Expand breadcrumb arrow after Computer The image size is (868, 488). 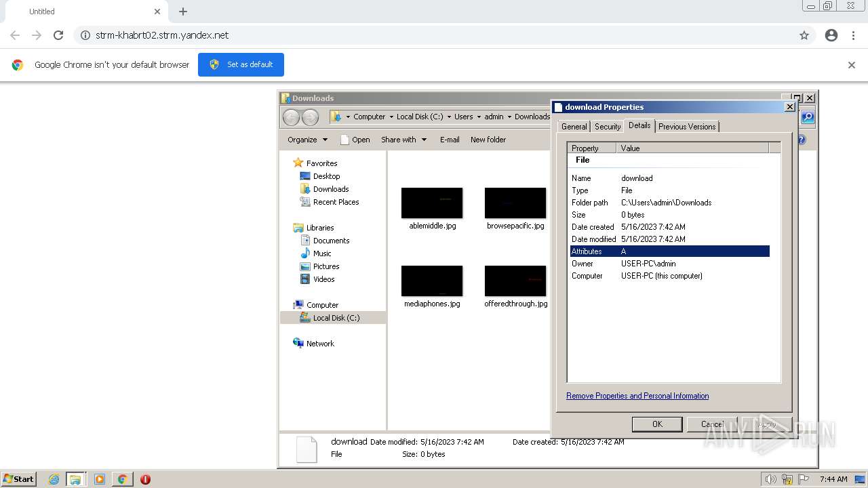pyautogui.click(x=391, y=117)
